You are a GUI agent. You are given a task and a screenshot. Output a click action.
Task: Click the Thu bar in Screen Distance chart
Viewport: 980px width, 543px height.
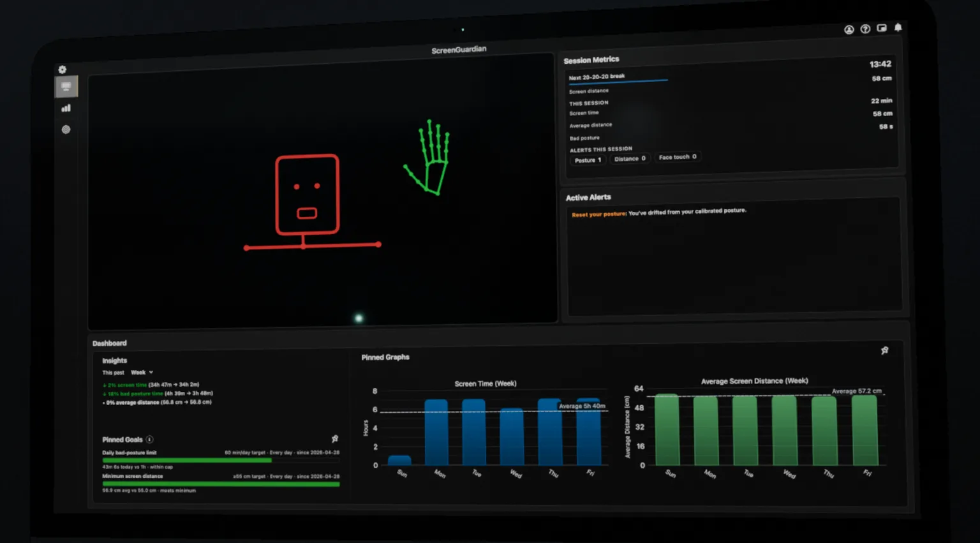(824, 431)
